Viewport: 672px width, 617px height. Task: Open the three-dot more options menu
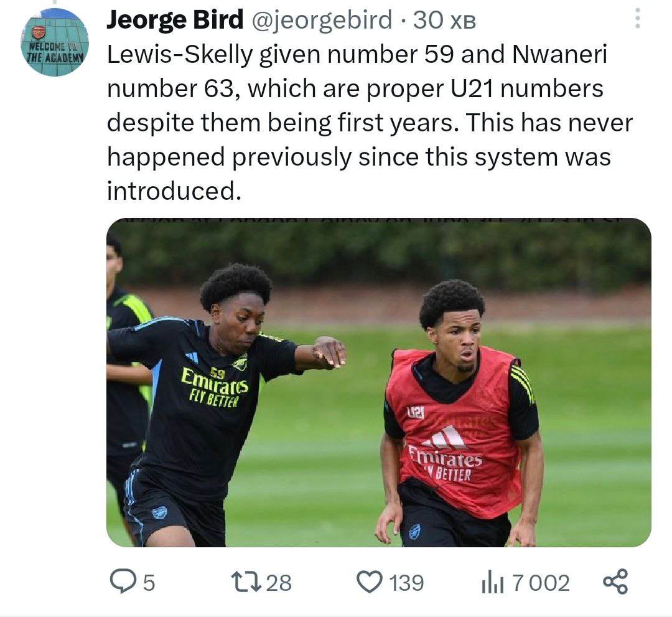click(x=637, y=20)
